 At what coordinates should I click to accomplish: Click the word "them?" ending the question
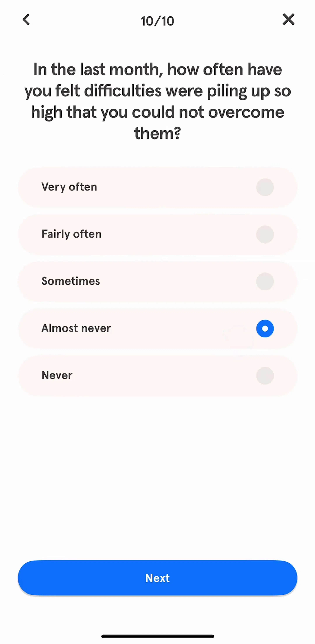click(x=157, y=133)
